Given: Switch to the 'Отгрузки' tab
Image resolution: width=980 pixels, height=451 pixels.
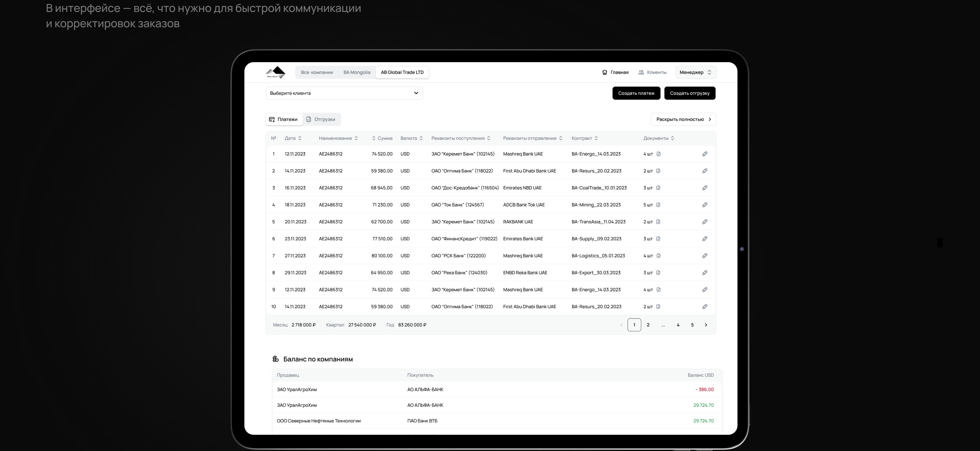Looking at the screenshot, I should pyautogui.click(x=322, y=119).
